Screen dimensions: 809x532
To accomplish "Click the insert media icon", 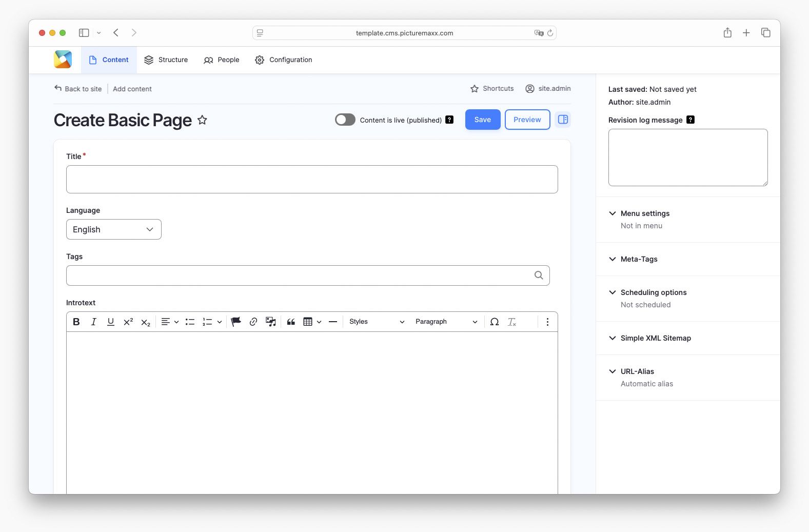I will pos(271,322).
